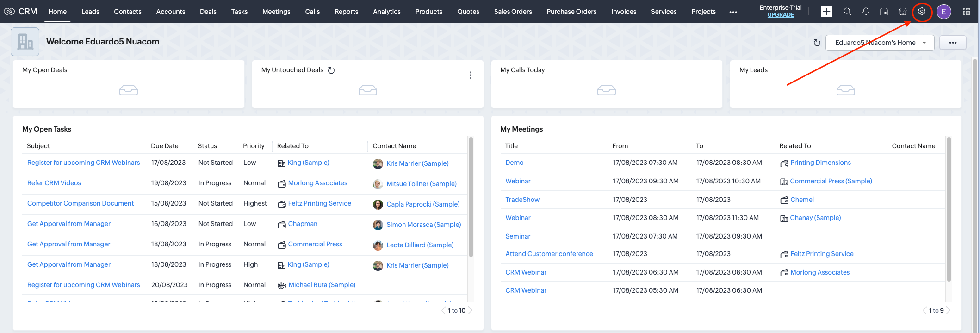Expand Eduardo5 Nuacom's Home dropdown
The image size is (980, 333).
coord(880,43)
